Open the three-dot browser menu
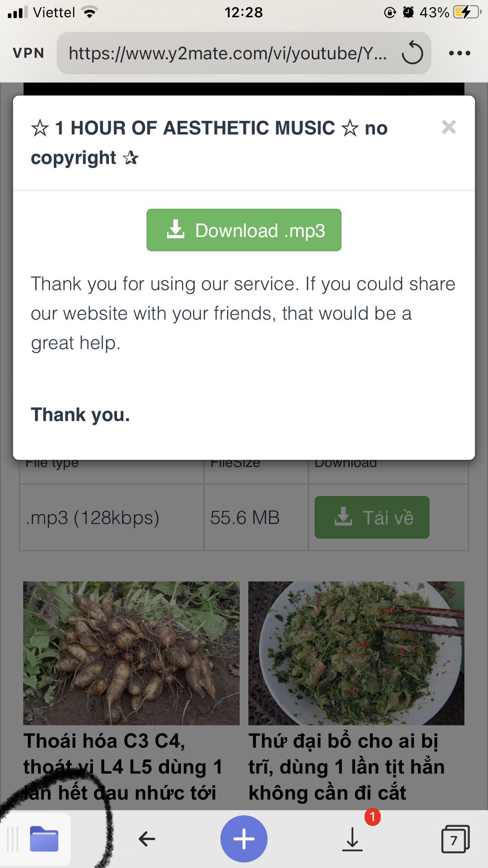The image size is (488, 868). (x=460, y=53)
